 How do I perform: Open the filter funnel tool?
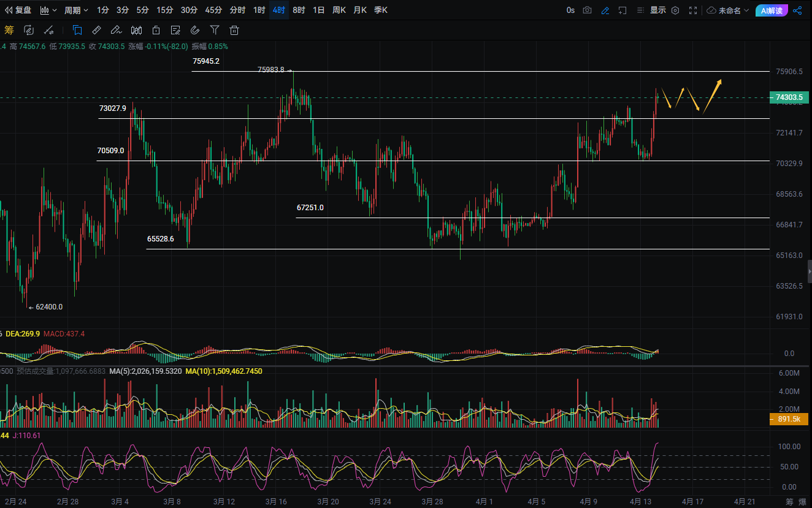pyautogui.click(x=215, y=30)
